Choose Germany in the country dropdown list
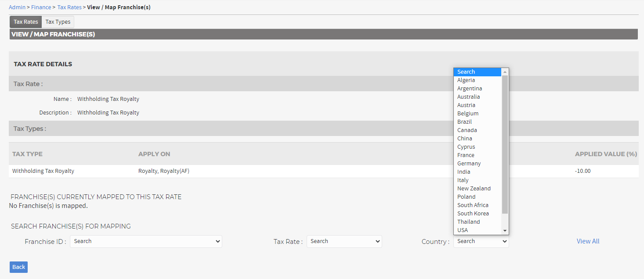Screen dimensions: 644x279 (x=469, y=164)
